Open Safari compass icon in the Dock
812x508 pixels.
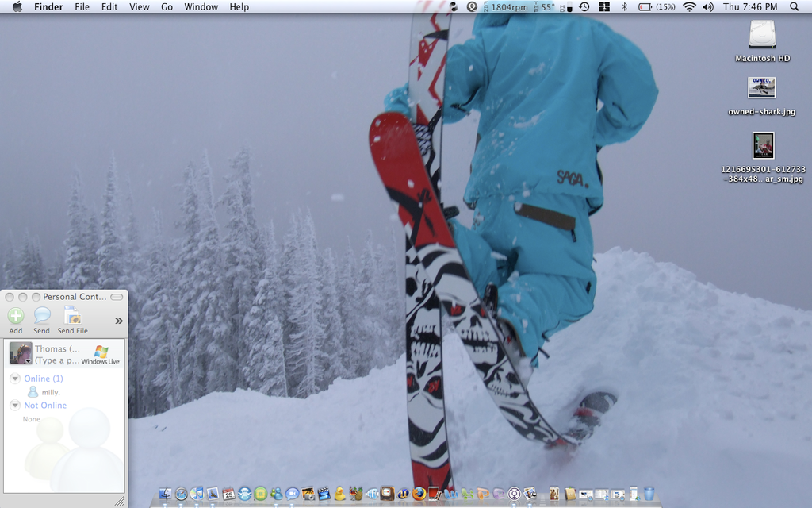[181, 494]
